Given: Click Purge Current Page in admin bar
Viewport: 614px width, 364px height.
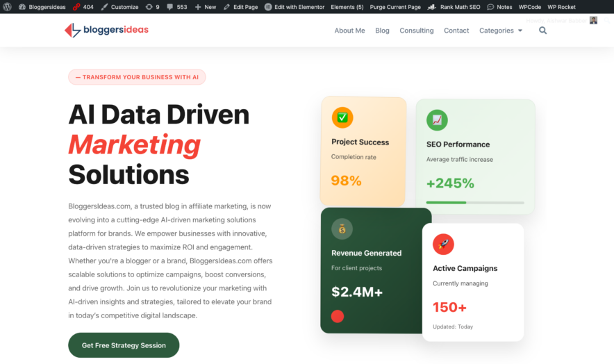Looking at the screenshot, I should [395, 7].
